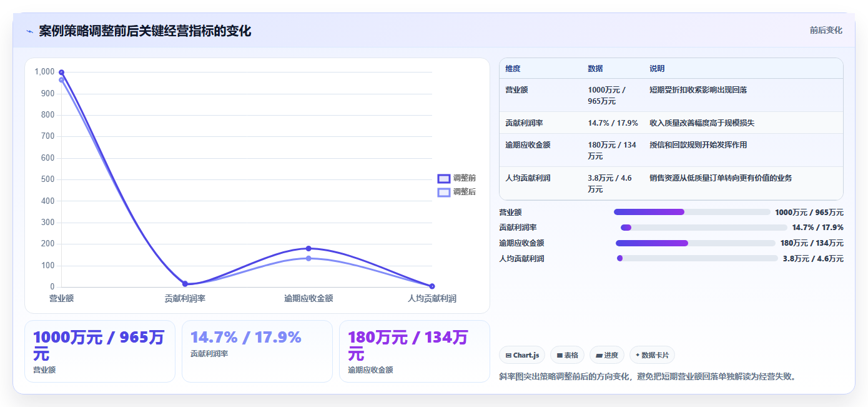The width and height of the screenshot is (868, 407).
Task: Click the 说明 table column header
Action: pyautogui.click(x=743, y=69)
